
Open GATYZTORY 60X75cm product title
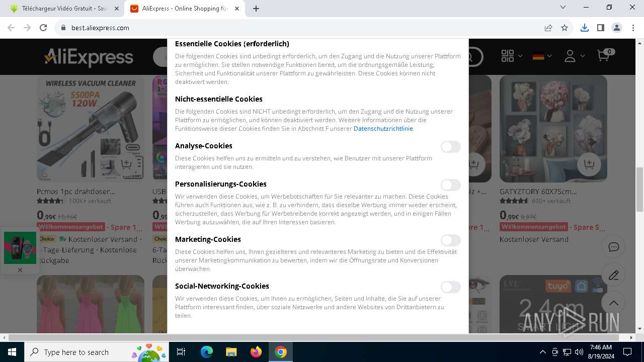pyautogui.click(x=538, y=192)
